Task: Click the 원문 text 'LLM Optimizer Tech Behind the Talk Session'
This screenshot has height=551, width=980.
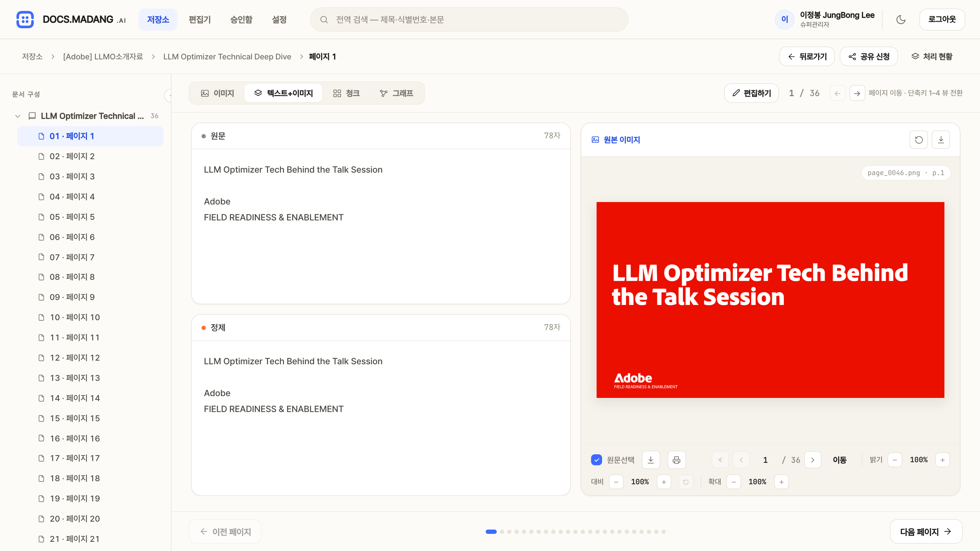Action: tap(293, 170)
